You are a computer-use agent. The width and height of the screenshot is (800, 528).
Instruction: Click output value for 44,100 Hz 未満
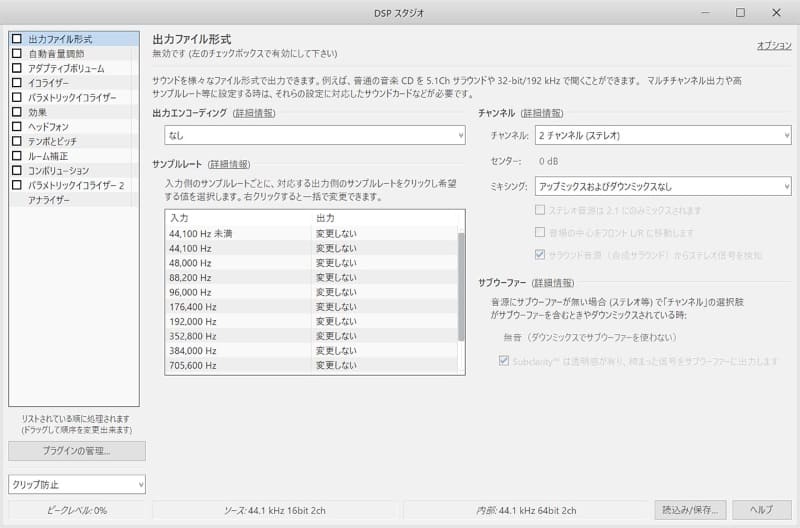336,234
